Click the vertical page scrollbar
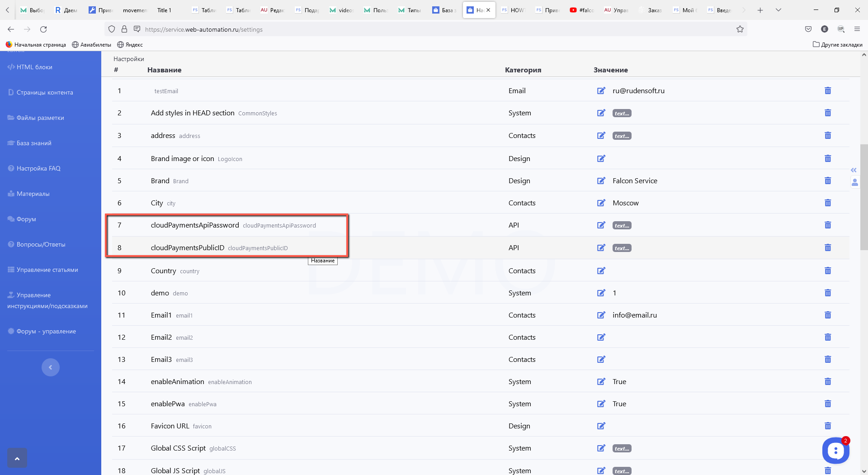Image resolution: width=868 pixels, height=475 pixels. [x=863, y=197]
